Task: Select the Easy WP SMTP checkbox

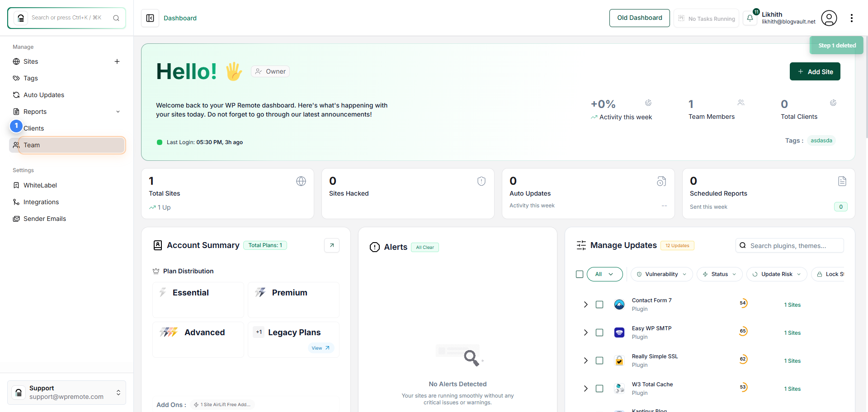Action: click(599, 332)
